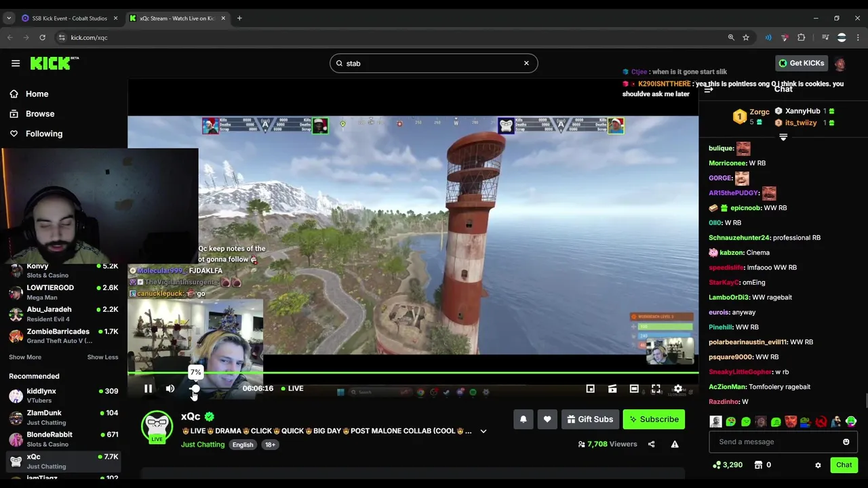Open kiddlynx recommended channel
The height and width of the screenshot is (488, 868).
coord(64,396)
